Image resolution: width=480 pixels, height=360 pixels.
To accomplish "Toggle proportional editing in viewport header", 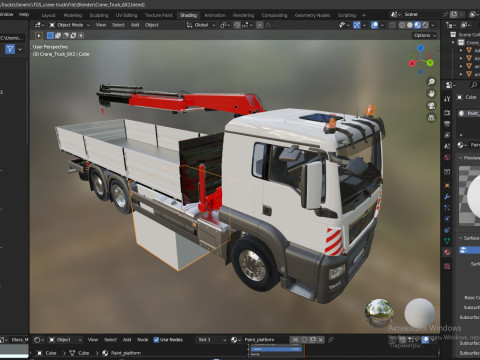I will (x=260, y=25).
